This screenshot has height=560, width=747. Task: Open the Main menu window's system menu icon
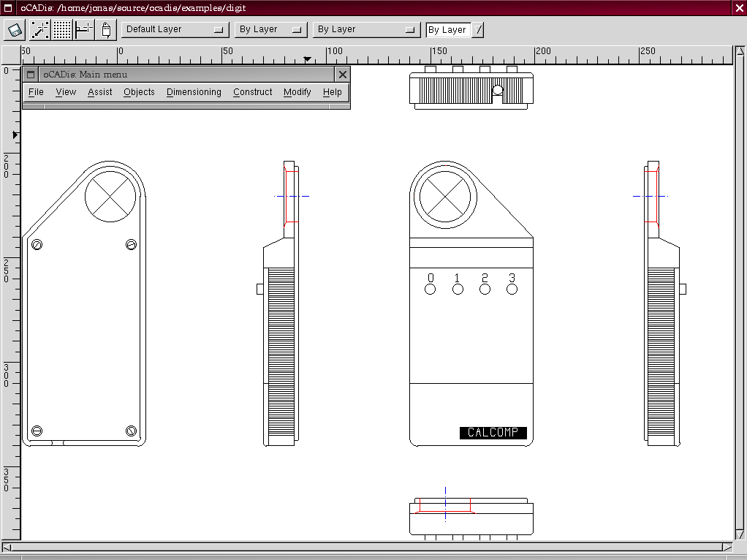click(31, 74)
